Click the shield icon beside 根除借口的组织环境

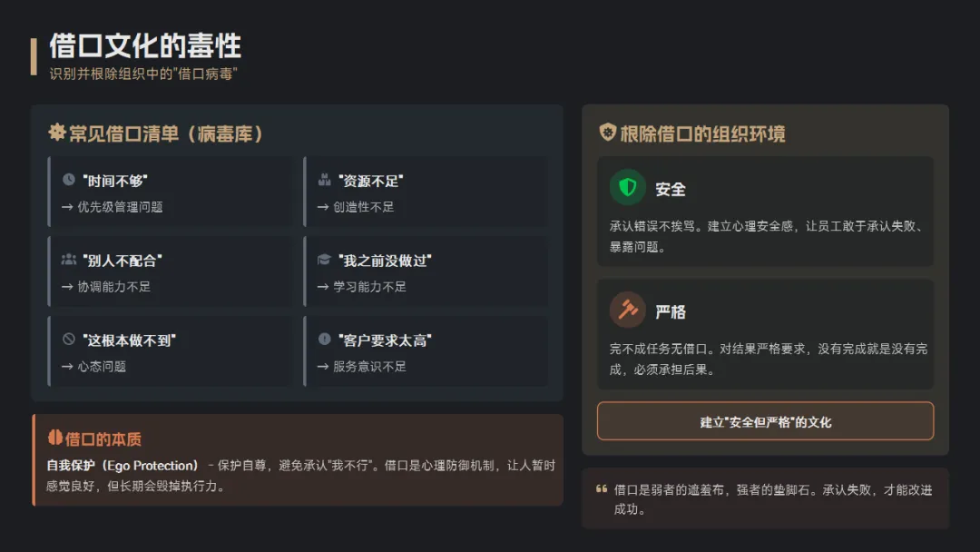(x=607, y=133)
